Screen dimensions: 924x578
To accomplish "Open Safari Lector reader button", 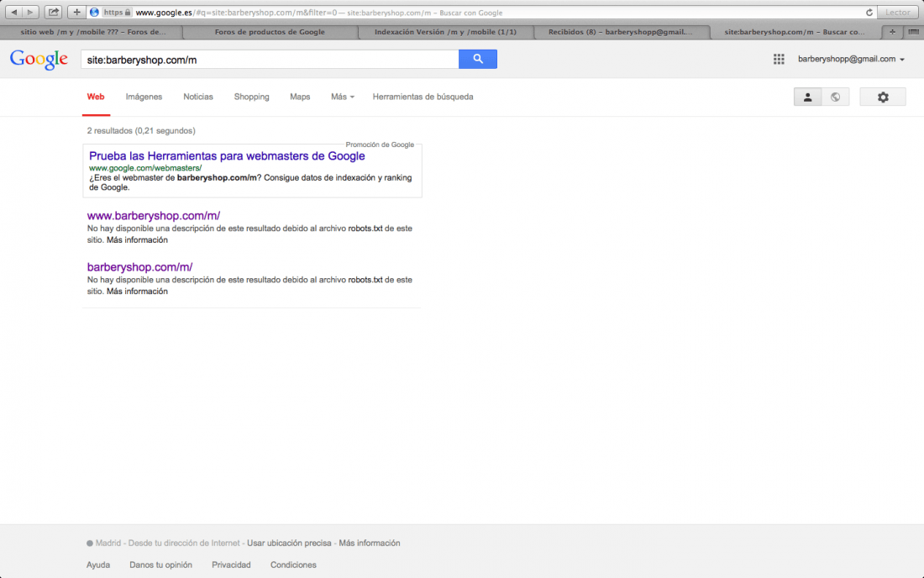I will [x=897, y=13].
